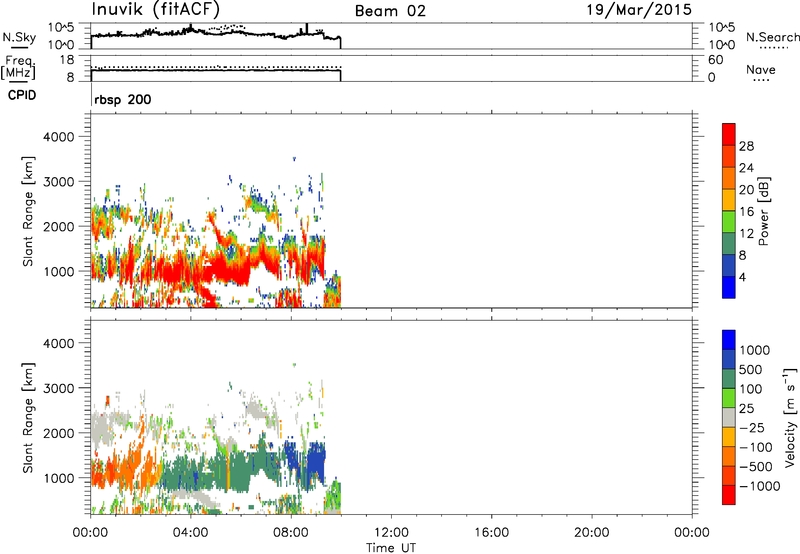800x554 pixels.
Task: Click the 'N.Sky' legend label
Action: (19, 37)
